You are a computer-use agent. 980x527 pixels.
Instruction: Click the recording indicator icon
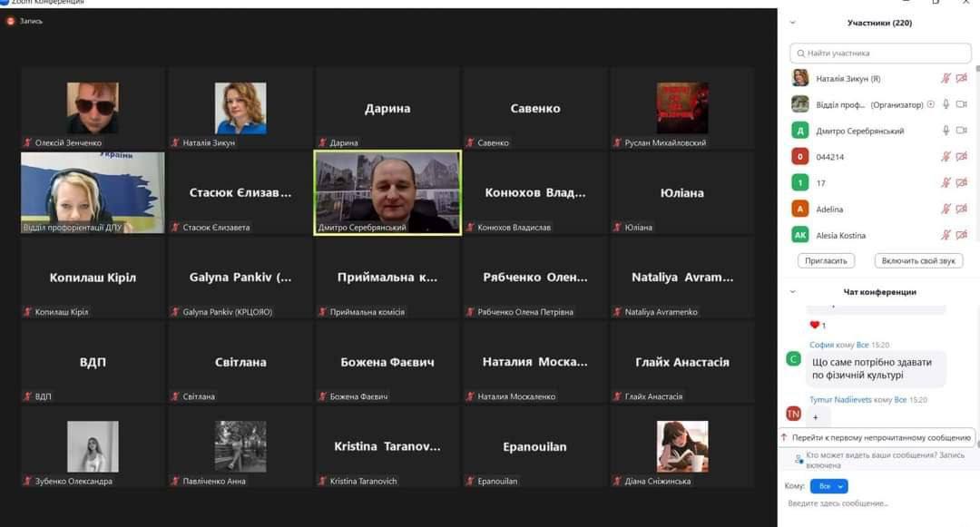click(x=10, y=21)
